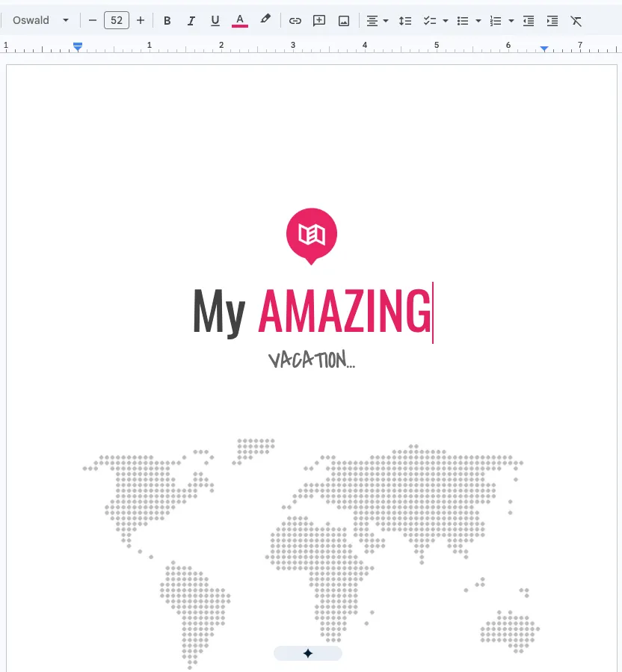
Task: Open the highlight color pen tool
Action: 265,19
